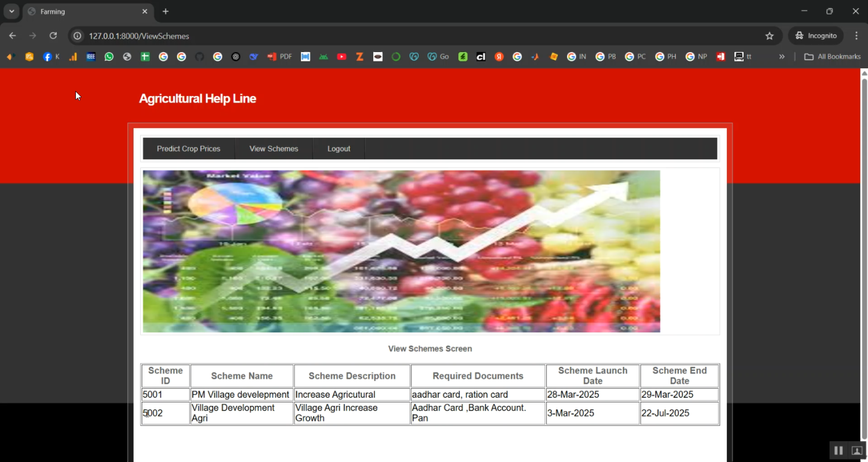This screenshot has width=868, height=462.
Task: Open the orange bar chart bookmark
Action: tap(73, 57)
